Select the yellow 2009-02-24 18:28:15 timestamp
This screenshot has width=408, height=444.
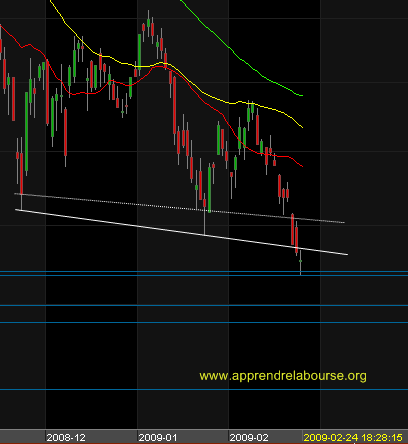pyautogui.click(x=353, y=437)
